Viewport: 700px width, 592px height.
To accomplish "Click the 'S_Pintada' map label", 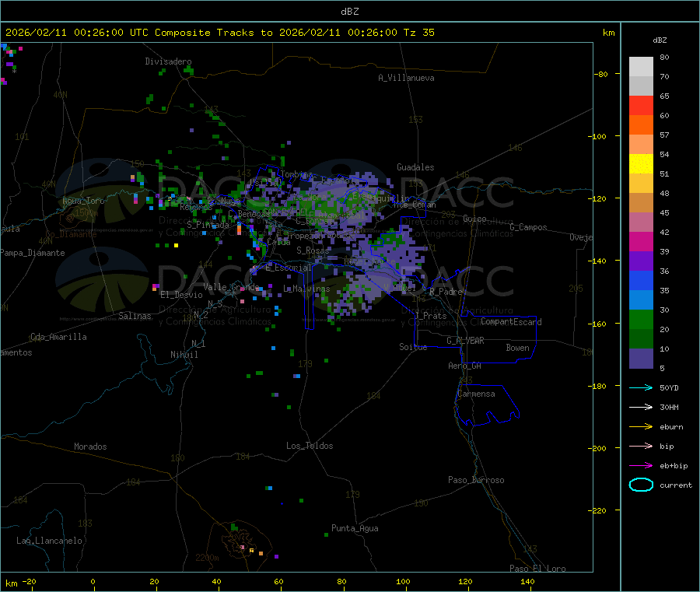I will coord(208,225).
